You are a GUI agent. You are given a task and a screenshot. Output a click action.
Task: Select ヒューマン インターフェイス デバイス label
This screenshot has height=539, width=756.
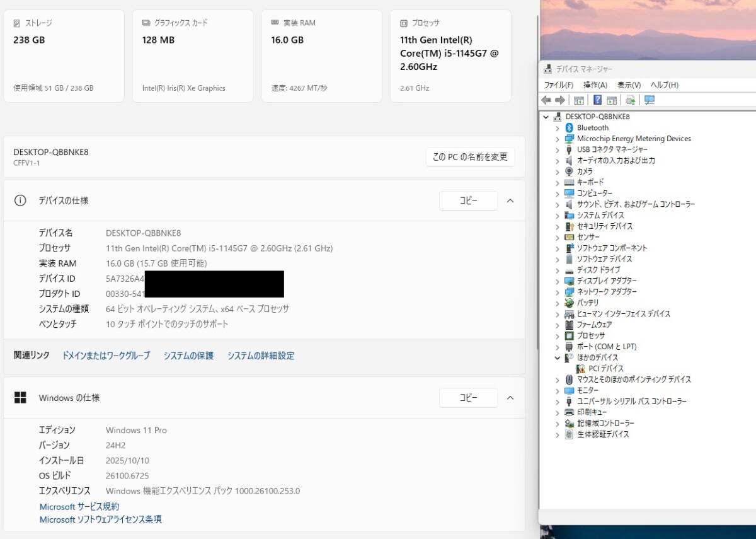click(x=624, y=314)
